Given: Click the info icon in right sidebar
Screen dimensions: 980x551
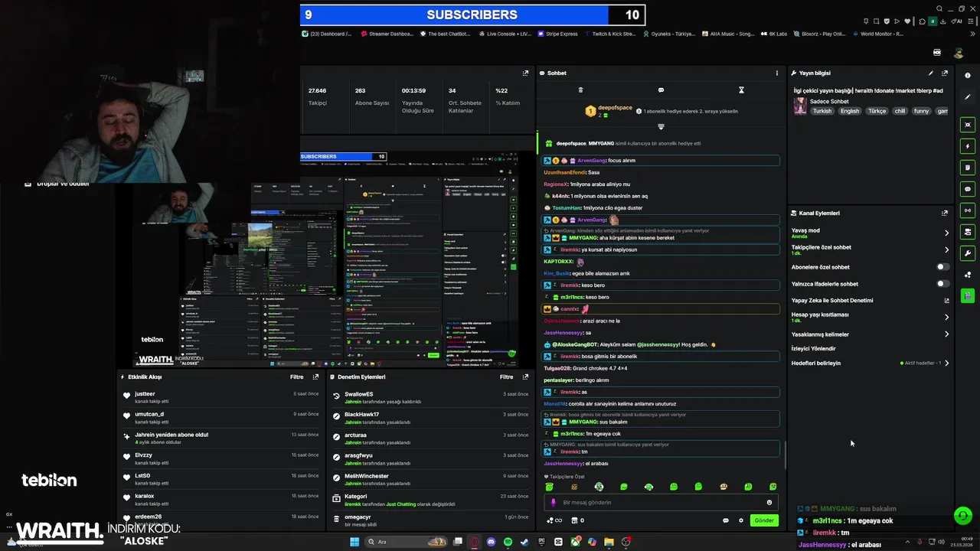Looking at the screenshot, I should pyautogui.click(x=968, y=75).
